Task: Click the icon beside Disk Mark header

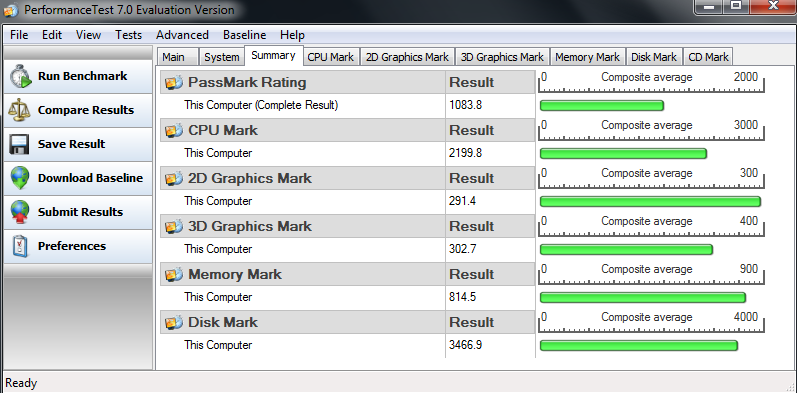Action: [174, 322]
